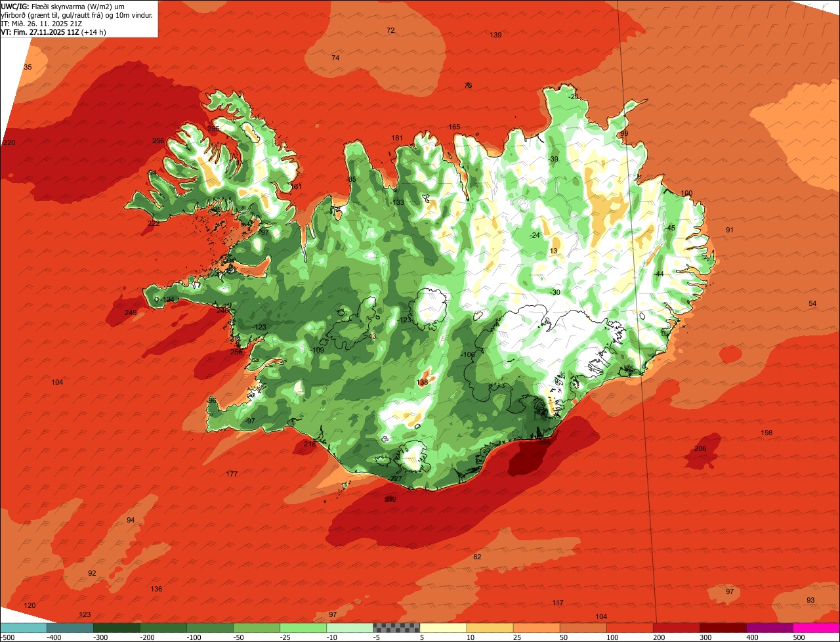Click the flux value 177 in the ocean

[232, 474]
